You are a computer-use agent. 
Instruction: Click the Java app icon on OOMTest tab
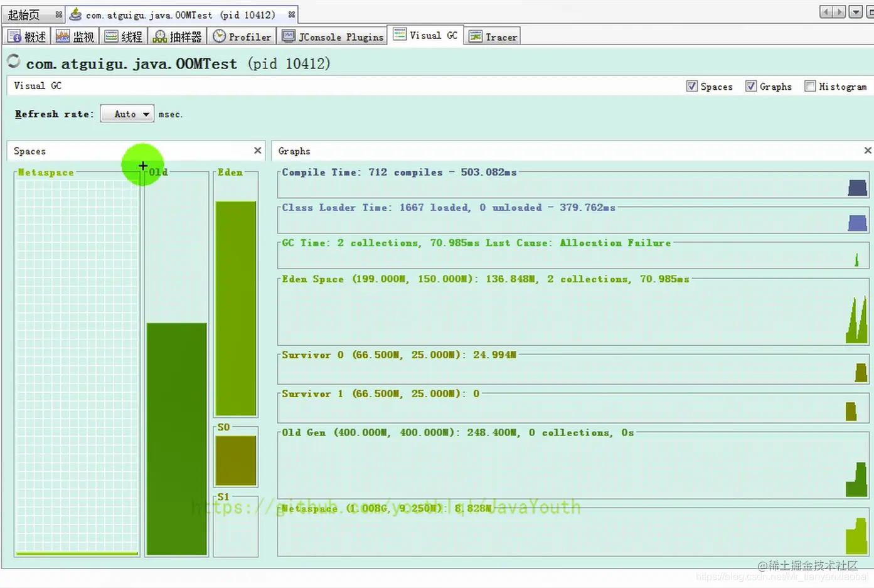(76, 14)
